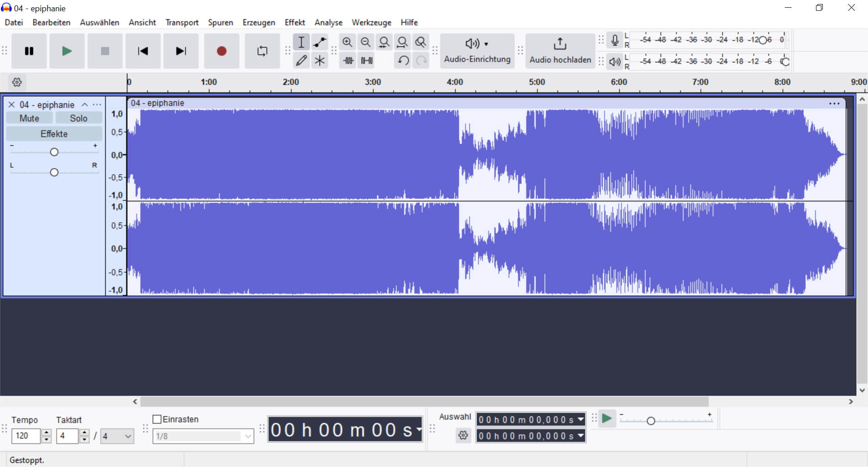Collapse the 04 - epiphanie track
This screenshot has height=467, width=868.
tap(85, 105)
